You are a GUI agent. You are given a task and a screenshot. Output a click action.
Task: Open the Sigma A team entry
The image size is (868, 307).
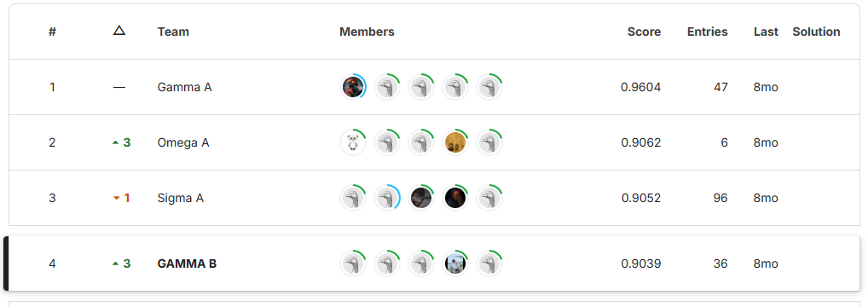pos(181,198)
